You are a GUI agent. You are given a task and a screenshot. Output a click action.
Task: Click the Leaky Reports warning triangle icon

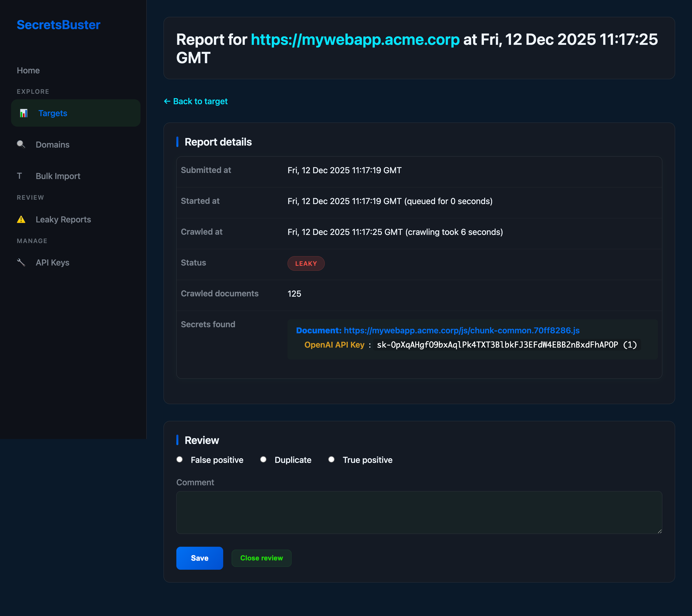click(21, 220)
